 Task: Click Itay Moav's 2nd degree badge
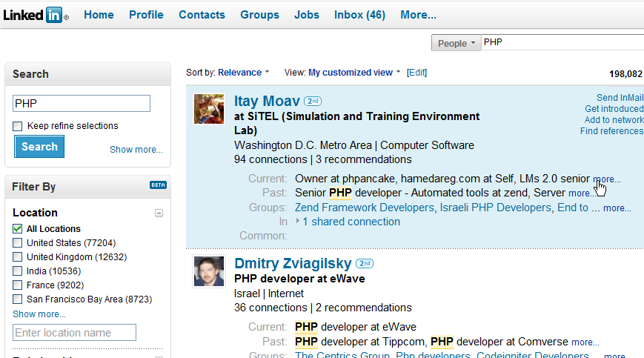(313, 101)
